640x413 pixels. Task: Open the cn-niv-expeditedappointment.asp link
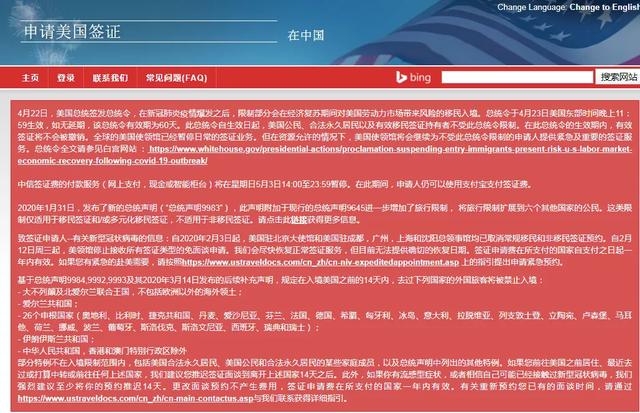pos(320,262)
